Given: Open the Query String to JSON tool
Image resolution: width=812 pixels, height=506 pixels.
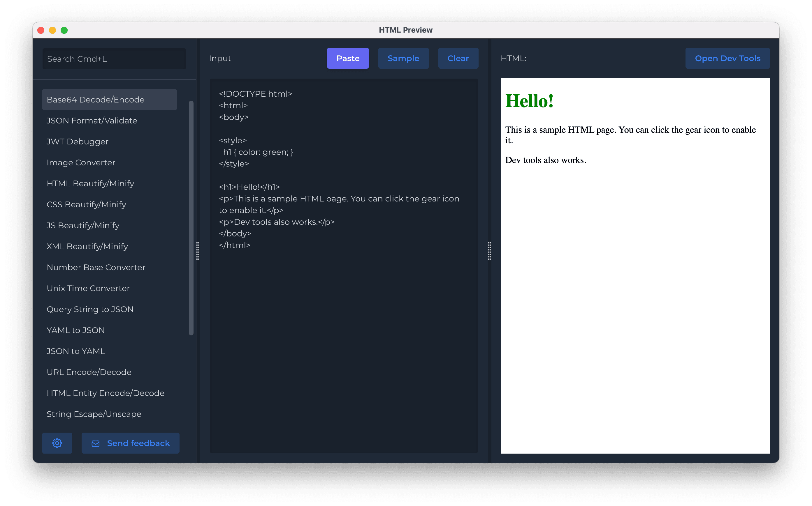Looking at the screenshot, I should 90,309.
